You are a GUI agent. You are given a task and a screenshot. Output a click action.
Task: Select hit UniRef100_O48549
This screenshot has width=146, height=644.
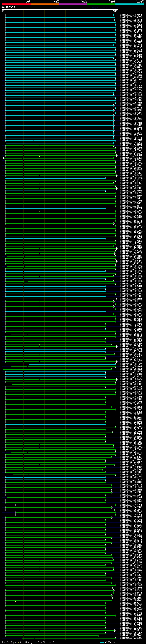pyautogui.click(x=131, y=72)
